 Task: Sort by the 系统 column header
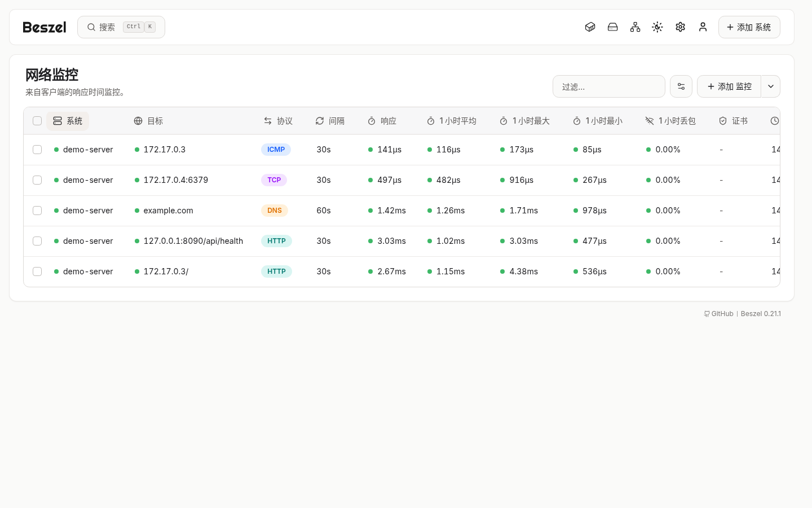pyautogui.click(x=68, y=121)
